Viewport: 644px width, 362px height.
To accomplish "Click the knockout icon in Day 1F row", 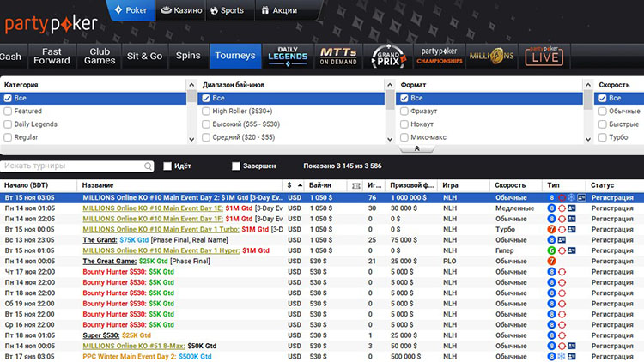I will 562,219.
